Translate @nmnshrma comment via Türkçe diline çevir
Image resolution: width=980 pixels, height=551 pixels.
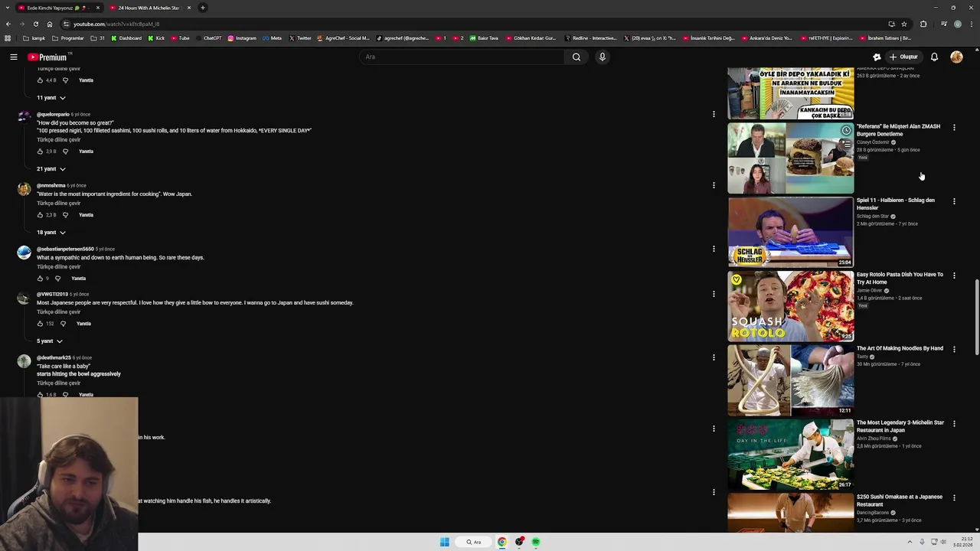click(x=58, y=204)
